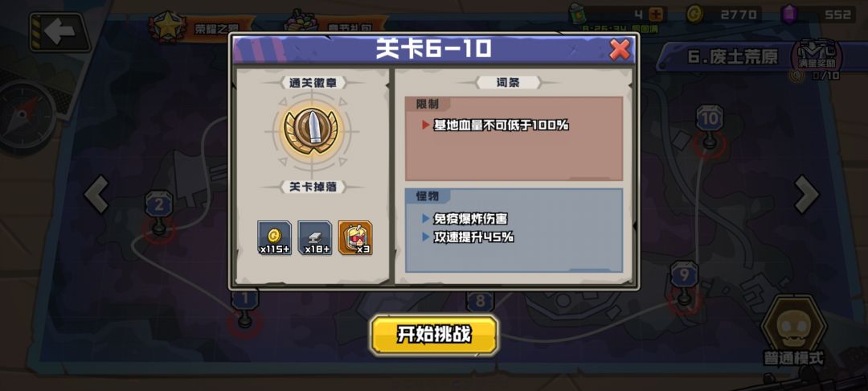
Task: Select stage 8 map marker
Action: click(481, 301)
